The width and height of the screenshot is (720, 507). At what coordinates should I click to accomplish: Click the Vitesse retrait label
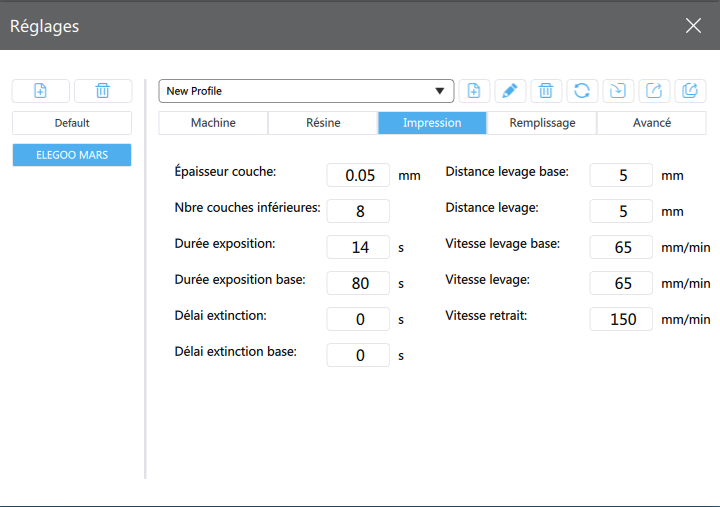coord(486,315)
